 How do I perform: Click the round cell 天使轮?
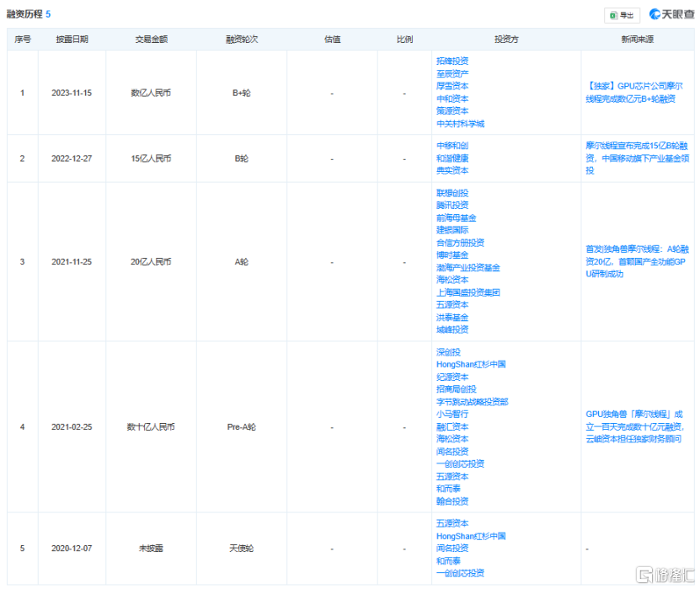click(x=242, y=549)
